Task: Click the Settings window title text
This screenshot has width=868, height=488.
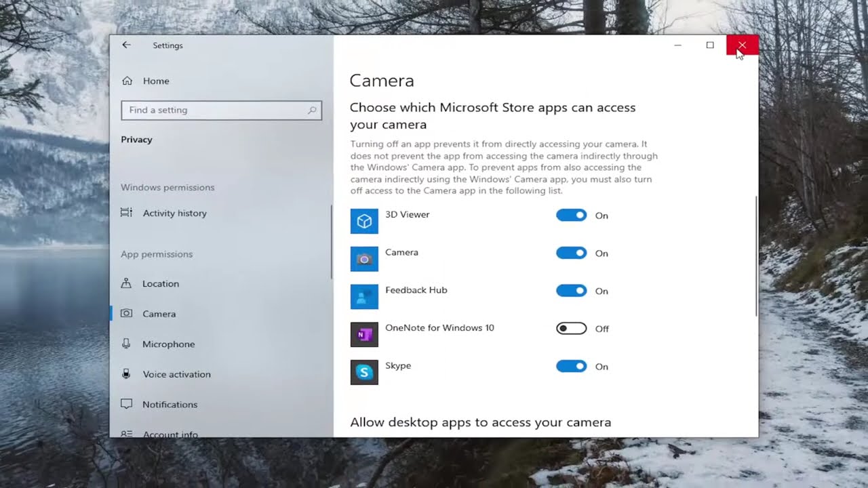Action: tap(167, 45)
